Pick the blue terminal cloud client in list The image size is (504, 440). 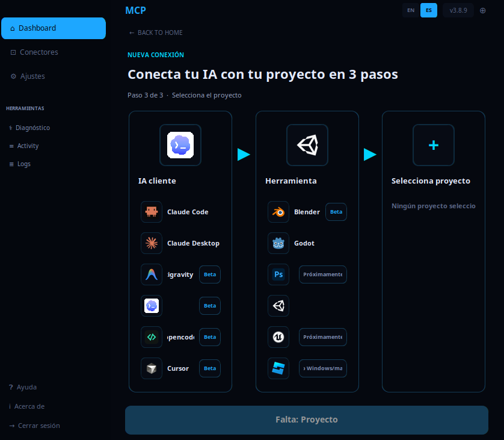pyautogui.click(x=152, y=306)
